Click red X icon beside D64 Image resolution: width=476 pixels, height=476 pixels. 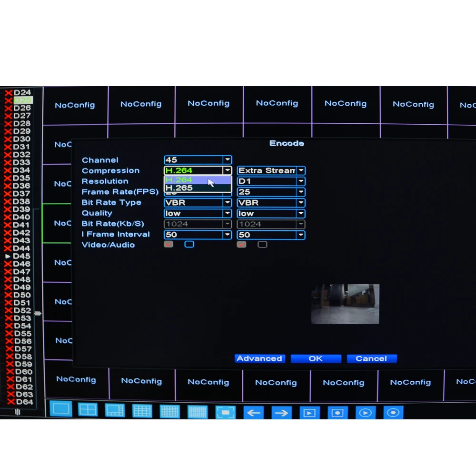(11, 402)
